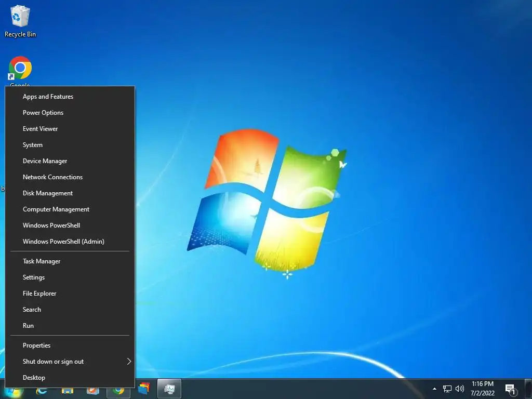
Task: Choose Settings in the menu
Action: pyautogui.click(x=70, y=277)
